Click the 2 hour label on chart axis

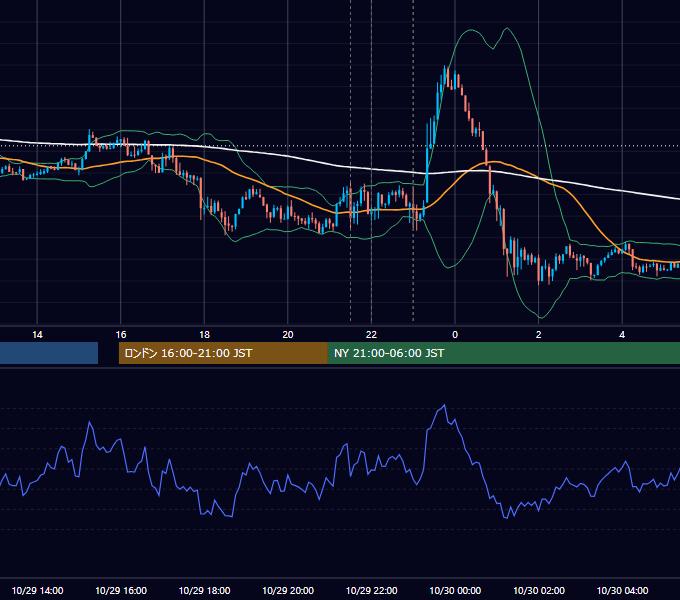point(539,335)
